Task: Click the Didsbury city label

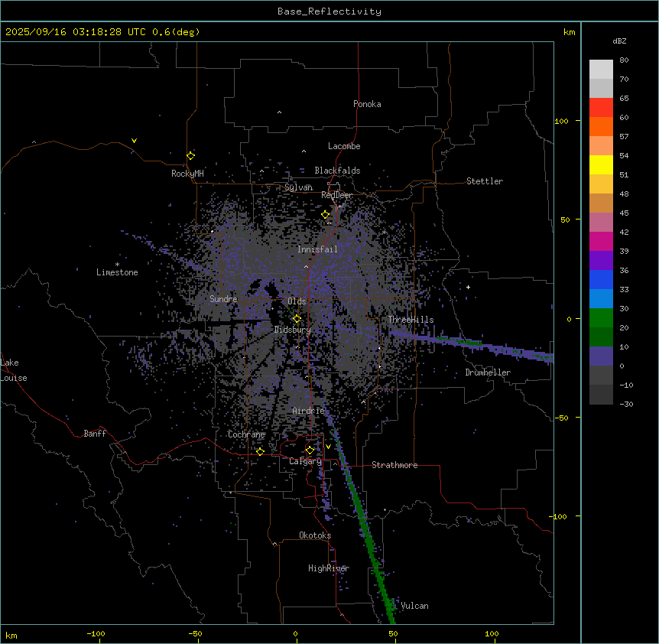Action: tap(293, 330)
